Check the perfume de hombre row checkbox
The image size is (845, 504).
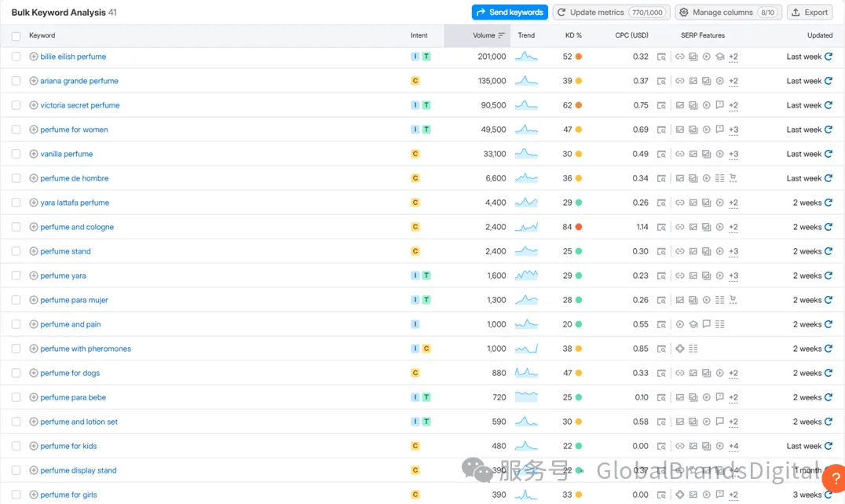[x=16, y=178]
